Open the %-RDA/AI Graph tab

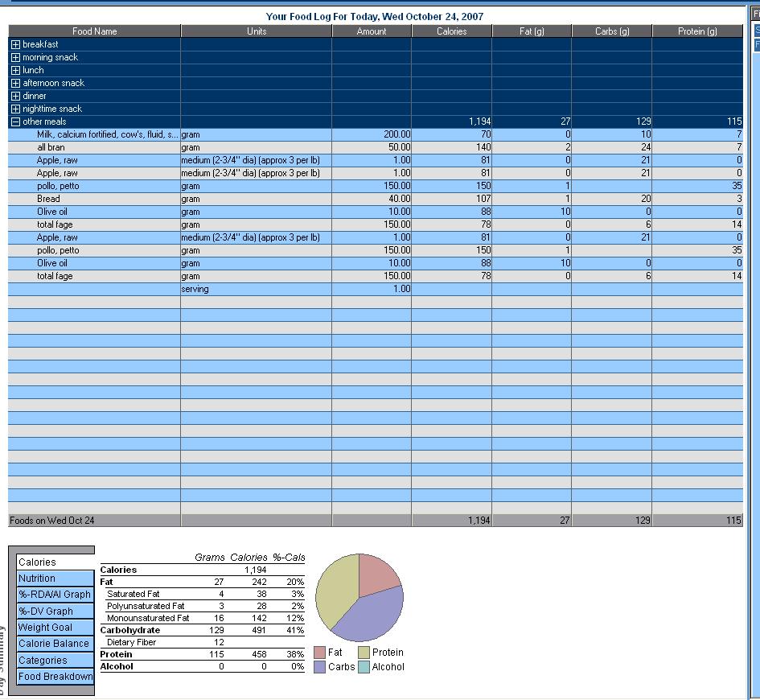point(55,595)
